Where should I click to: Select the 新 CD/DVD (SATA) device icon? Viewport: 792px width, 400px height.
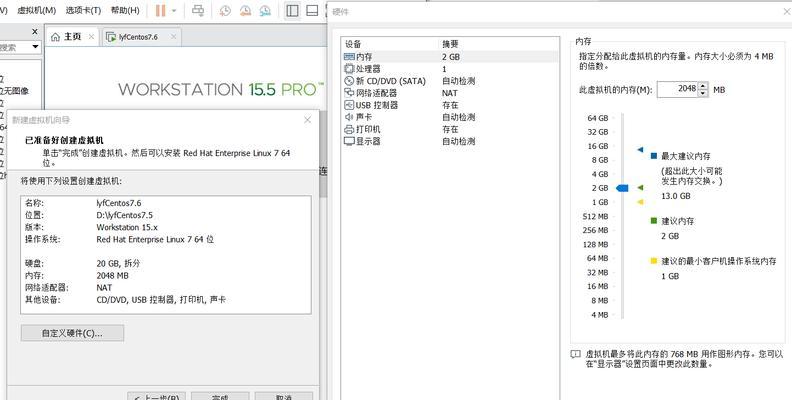tap(349, 81)
